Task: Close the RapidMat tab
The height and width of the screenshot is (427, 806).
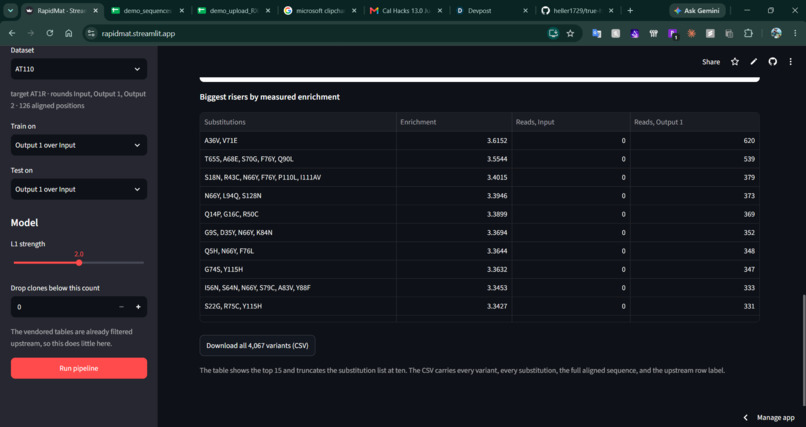Action: tap(96, 11)
